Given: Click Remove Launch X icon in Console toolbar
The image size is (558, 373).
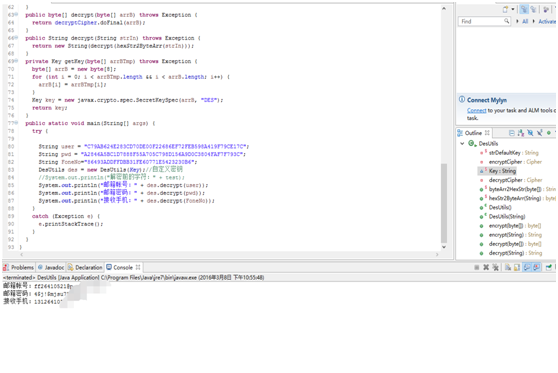Looking at the screenshot, I should [486, 267].
